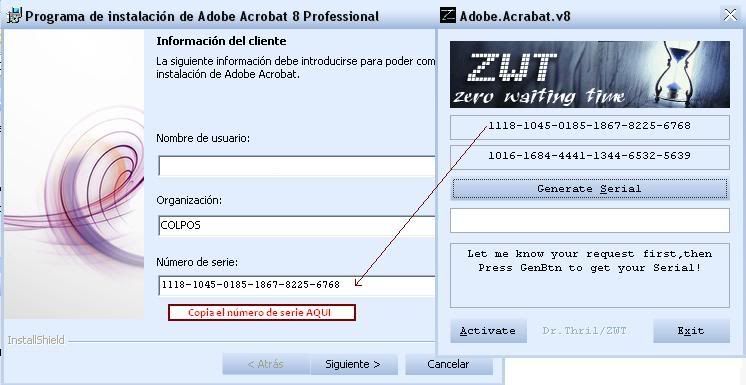This screenshot has width=746, height=385.
Task: Click the Número de serie input field
Action: click(x=297, y=285)
